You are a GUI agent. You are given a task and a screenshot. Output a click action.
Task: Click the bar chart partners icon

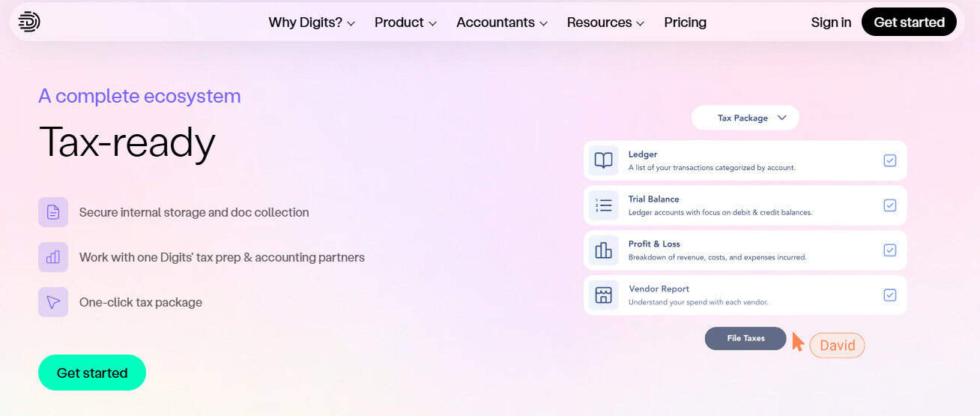[53, 257]
